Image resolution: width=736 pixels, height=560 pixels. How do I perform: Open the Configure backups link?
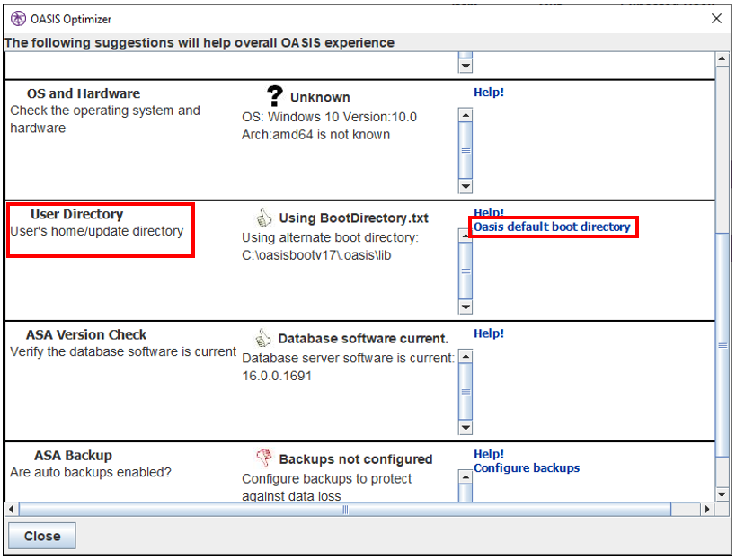pos(527,468)
